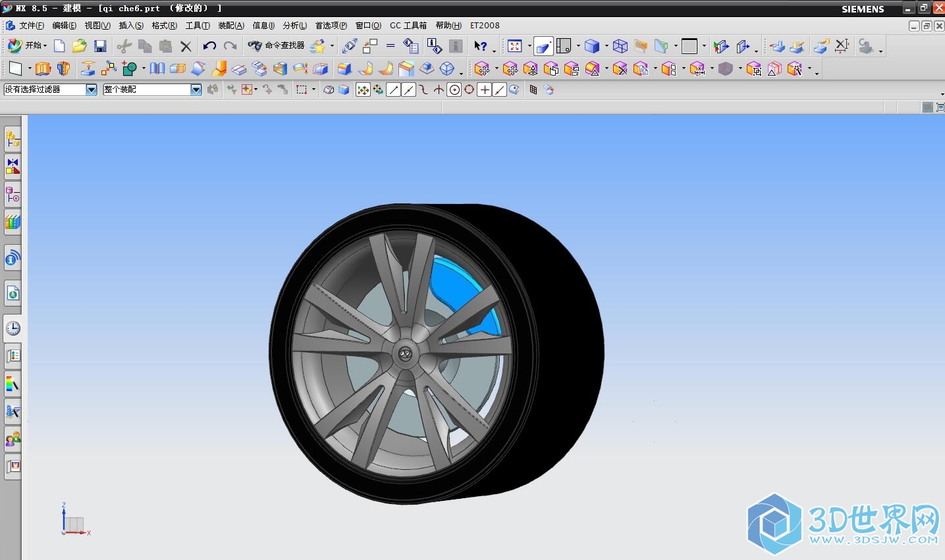Open Constraint Navigator in resource bar
Viewport: 945px width, 560px height.
coord(13,166)
